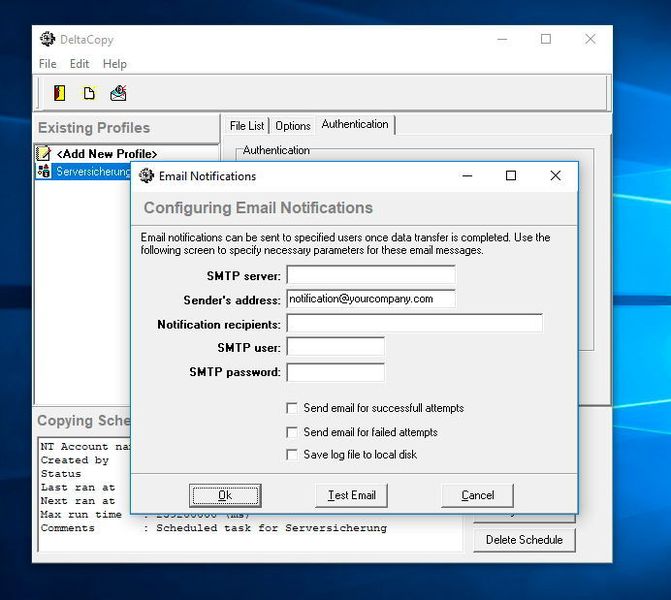This screenshot has width=671, height=600.
Task: Click the SMTP password field
Action: 336,372
